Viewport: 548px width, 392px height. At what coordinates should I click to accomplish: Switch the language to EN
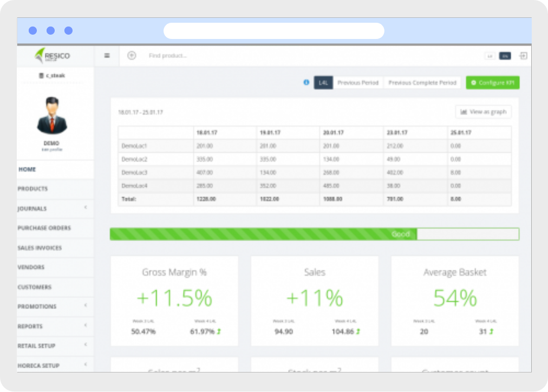coord(505,56)
